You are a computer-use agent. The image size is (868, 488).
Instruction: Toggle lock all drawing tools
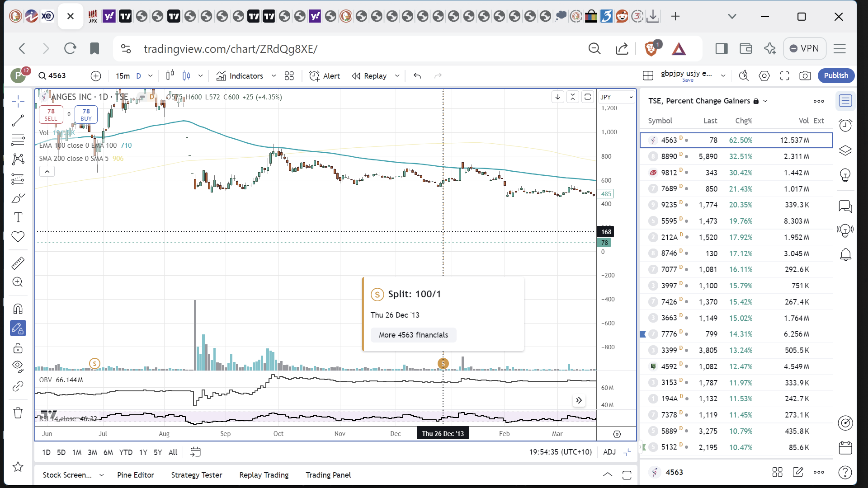coord(18,348)
